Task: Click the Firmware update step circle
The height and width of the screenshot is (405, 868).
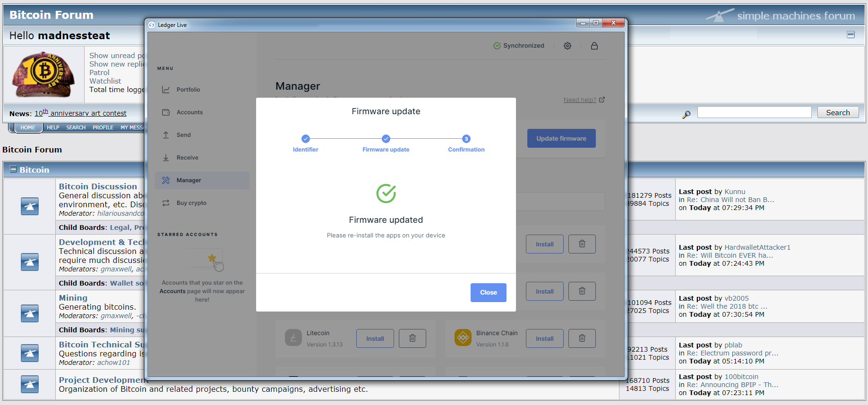Action: [386, 139]
